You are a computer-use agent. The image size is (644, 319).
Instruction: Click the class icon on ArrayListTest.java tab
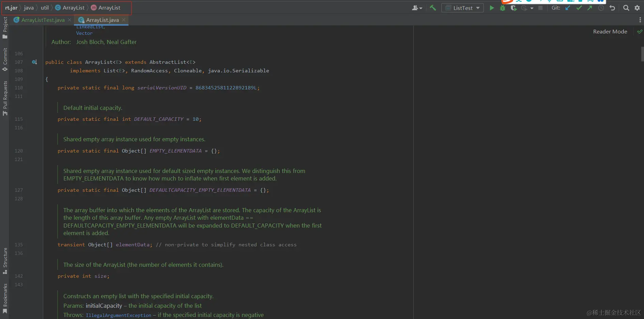point(16,20)
